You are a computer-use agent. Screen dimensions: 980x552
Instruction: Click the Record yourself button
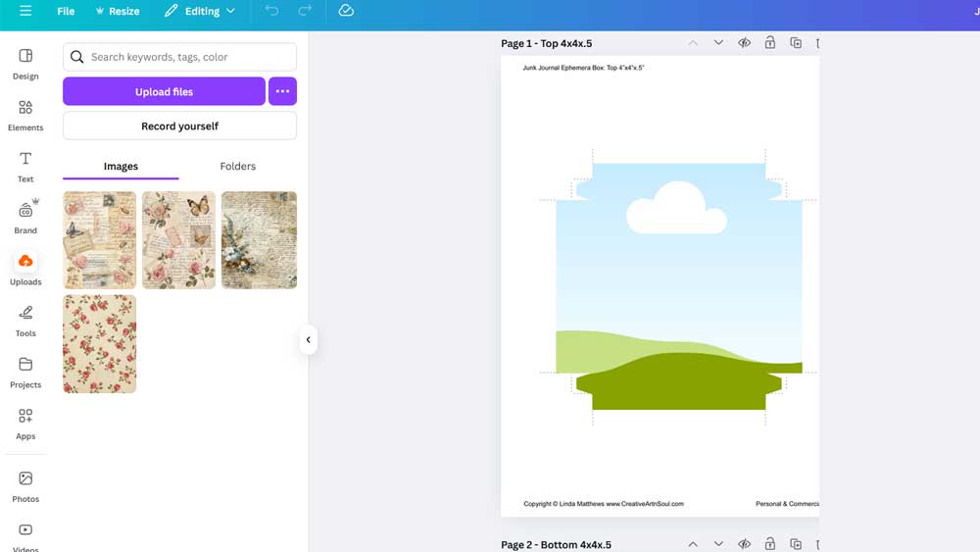[179, 125]
